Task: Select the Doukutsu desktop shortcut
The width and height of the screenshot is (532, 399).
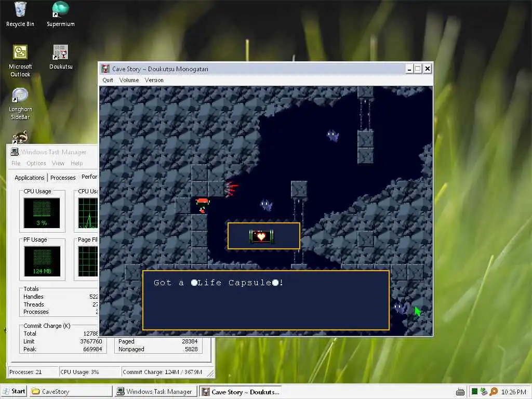Action: point(61,57)
